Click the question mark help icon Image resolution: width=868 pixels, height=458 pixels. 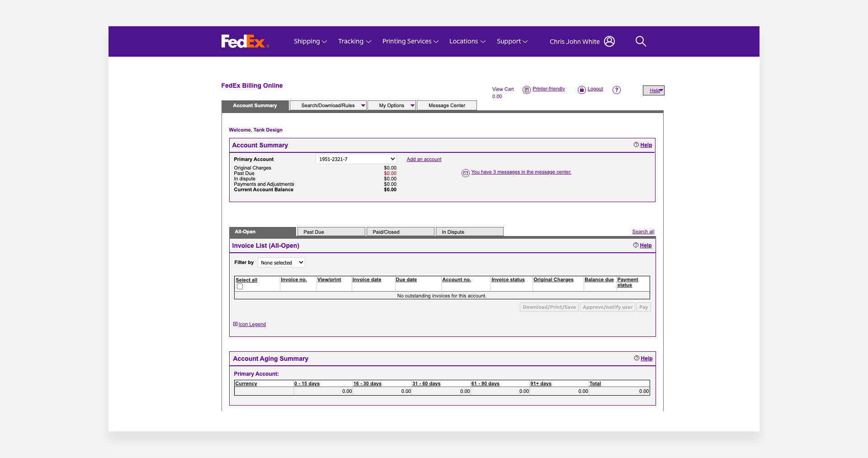(x=617, y=90)
